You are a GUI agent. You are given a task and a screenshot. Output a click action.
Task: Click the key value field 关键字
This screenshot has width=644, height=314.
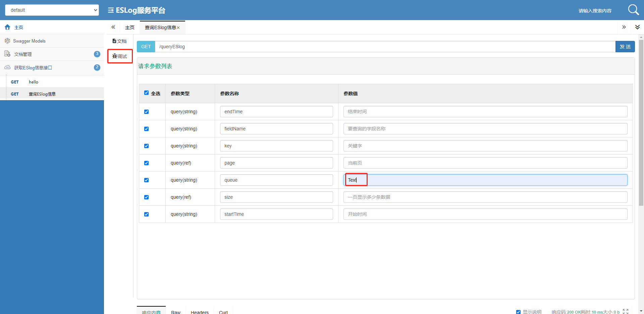pyautogui.click(x=485, y=146)
